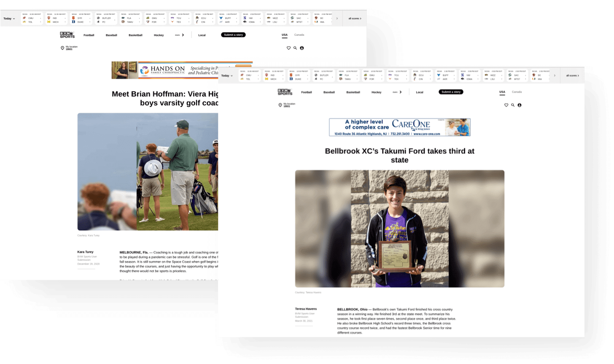Select Local in the Brian Hoffman window nav
The image size is (614, 364).
coord(202,35)
